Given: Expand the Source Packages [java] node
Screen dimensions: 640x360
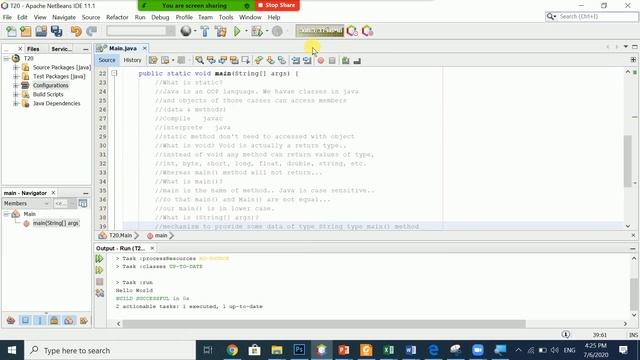Looking at the screenshot, I should pyautogui.click(x=16, y=67).
